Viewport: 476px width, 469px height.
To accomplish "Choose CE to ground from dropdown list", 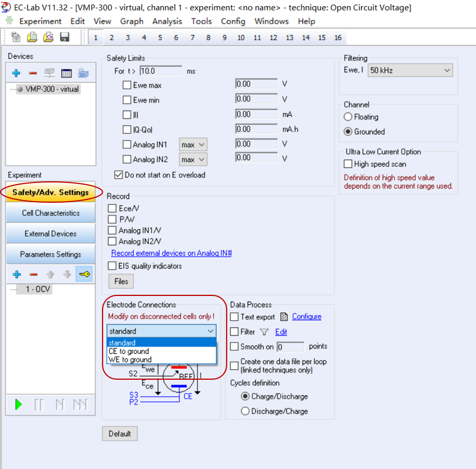I will (129, 351).
